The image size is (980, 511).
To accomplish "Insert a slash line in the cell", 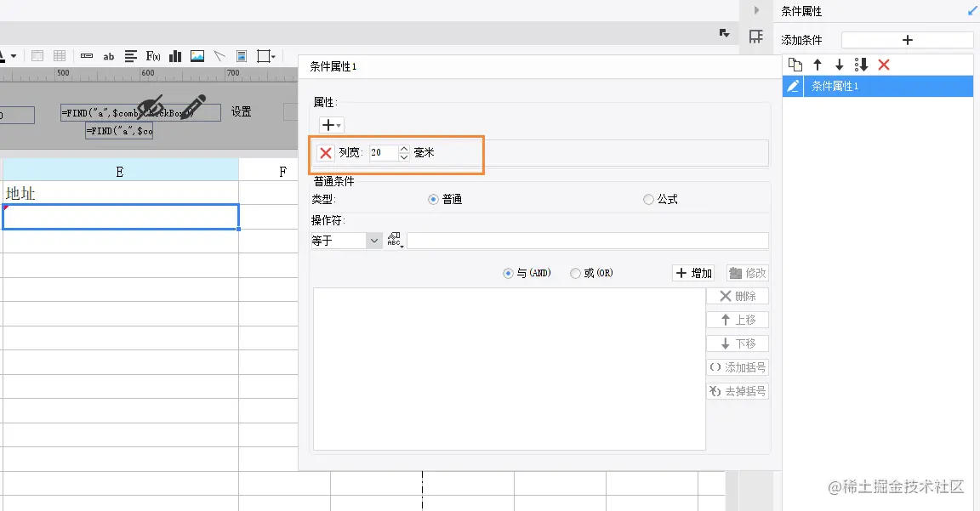I will pyautogui.click(x=219, y=56).
